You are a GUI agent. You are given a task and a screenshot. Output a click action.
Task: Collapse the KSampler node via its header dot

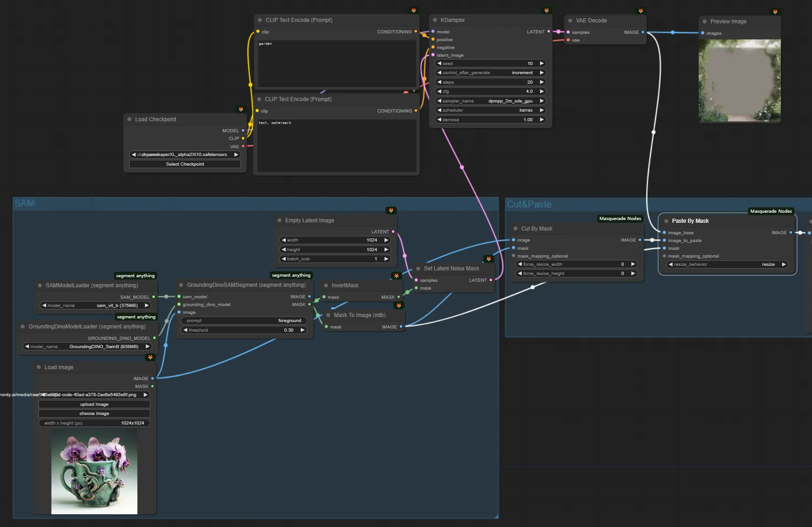coord(435,20)
